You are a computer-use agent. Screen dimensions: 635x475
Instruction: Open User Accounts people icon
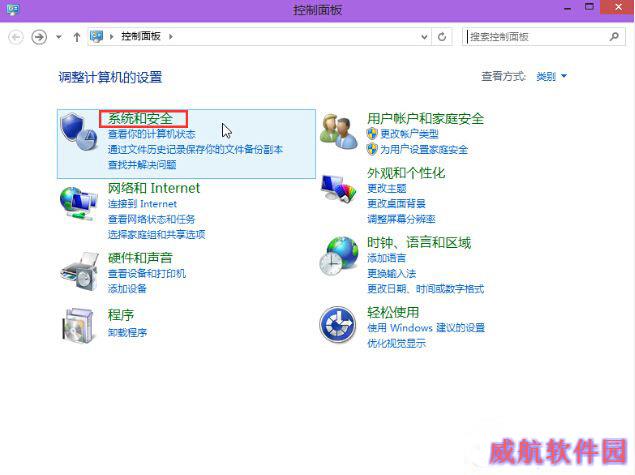click(x=339, y=132)
